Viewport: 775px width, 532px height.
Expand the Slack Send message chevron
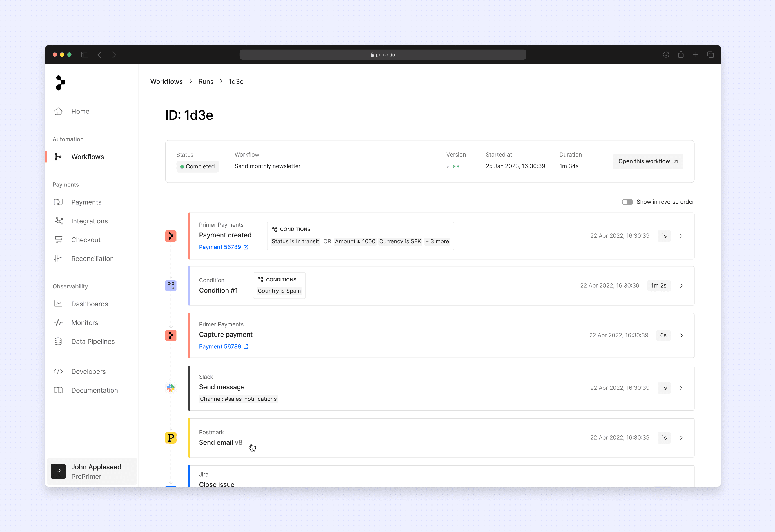[681, 388]
